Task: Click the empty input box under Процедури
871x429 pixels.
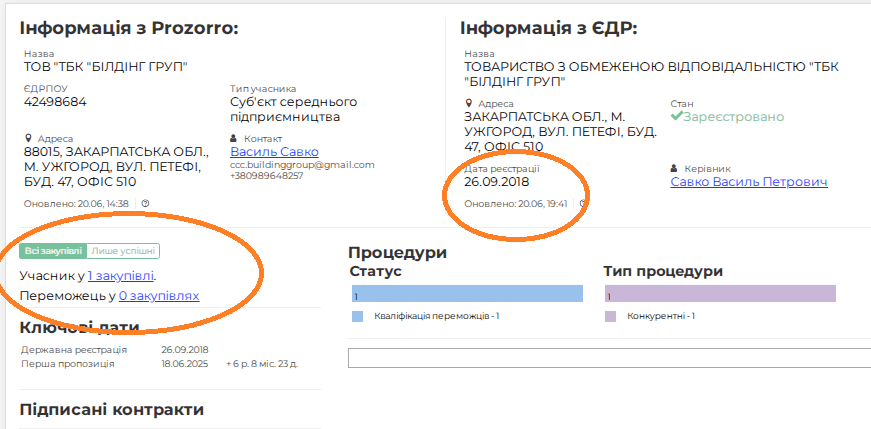Action: pos(608,358)
